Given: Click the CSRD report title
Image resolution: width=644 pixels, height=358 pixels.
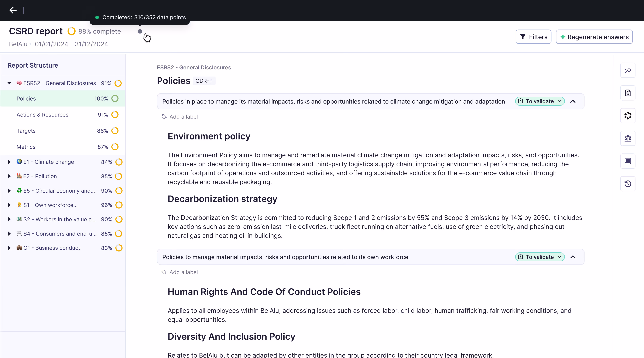Looking at the screenshot, I should click(x=36, y=31).
